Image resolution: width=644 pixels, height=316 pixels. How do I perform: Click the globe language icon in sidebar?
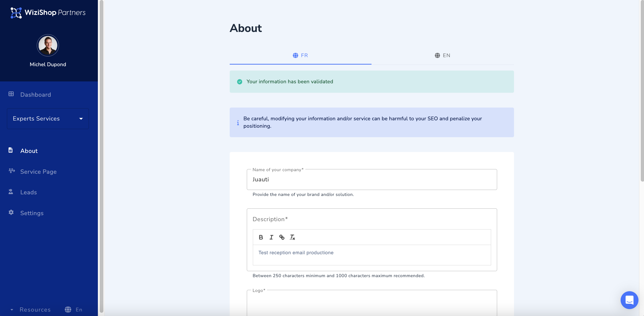pyautogui.click(x=68, y=310)
